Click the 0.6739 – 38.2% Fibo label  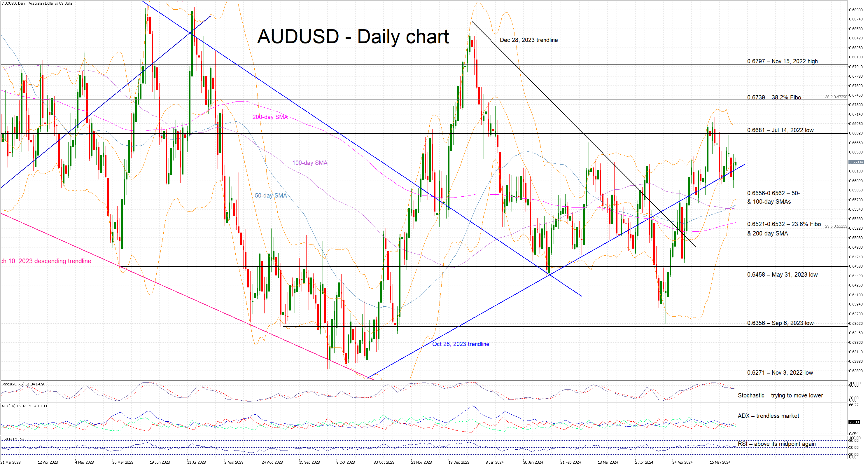[774, 97]
